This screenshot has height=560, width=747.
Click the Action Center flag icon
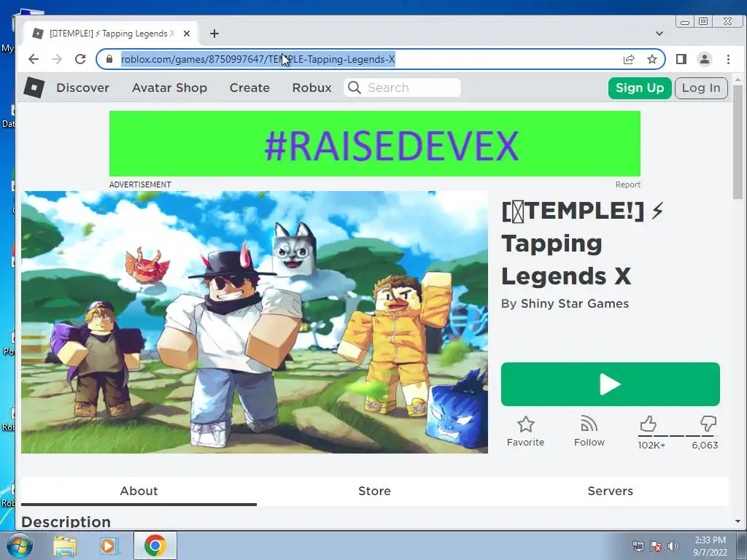tap(656, 546)
